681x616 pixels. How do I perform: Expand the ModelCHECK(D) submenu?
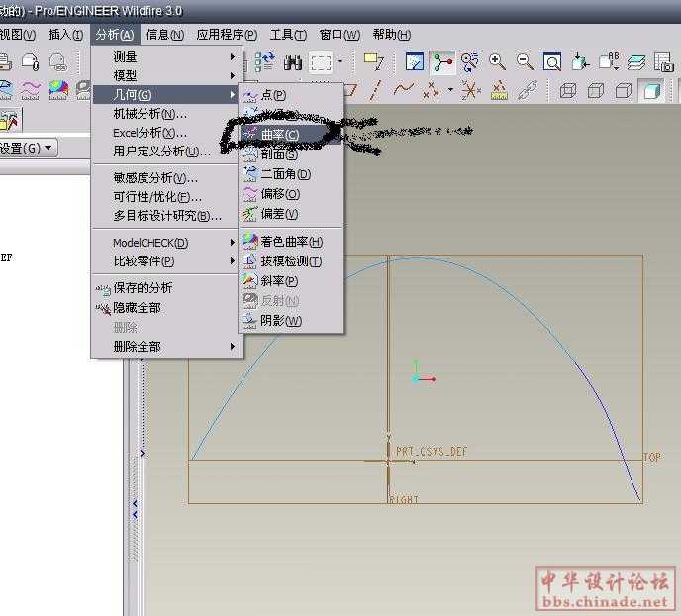[x=166, y=243]
